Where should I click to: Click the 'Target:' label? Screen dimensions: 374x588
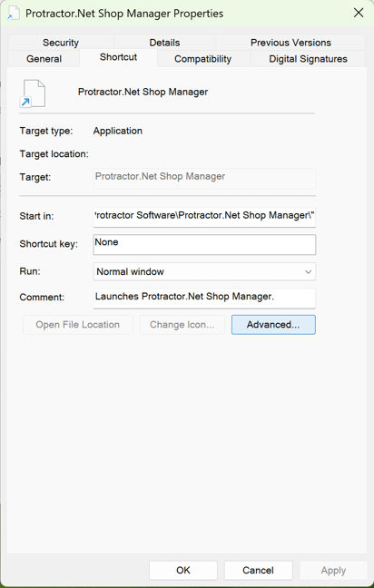tap(35, 177)
